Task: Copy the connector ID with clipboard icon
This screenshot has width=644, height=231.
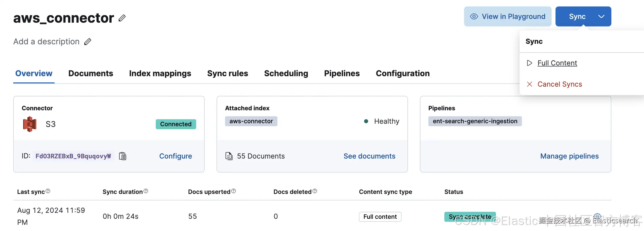Action: pos(123,156)
